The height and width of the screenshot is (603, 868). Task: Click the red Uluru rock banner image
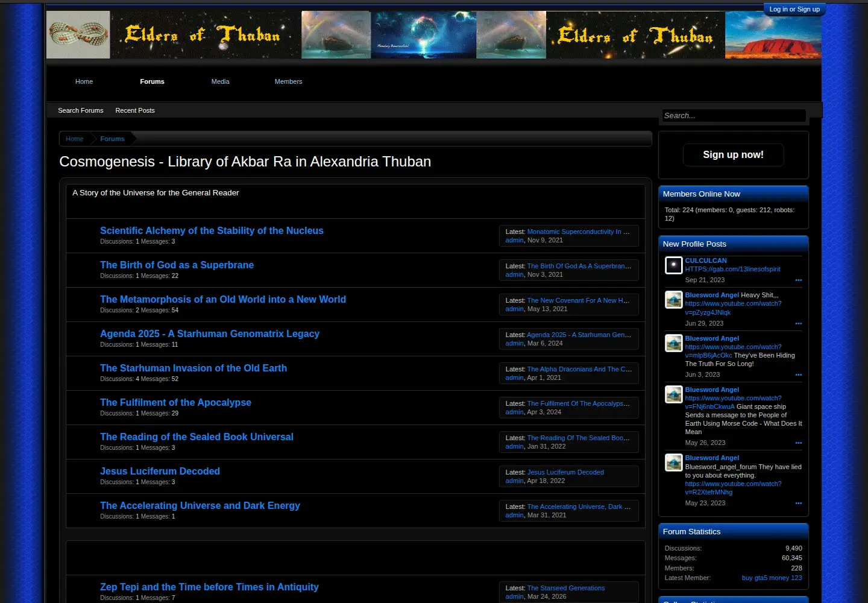click(x=773, y=35)
